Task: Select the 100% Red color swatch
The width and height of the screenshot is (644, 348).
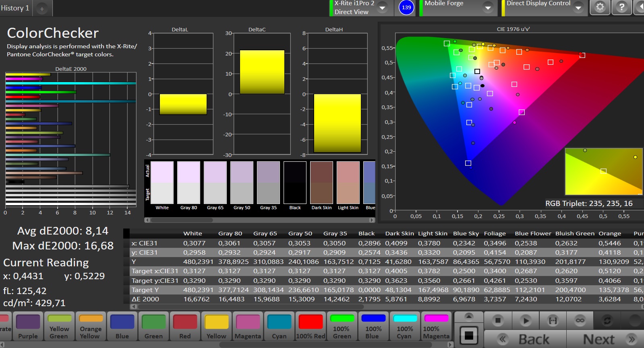Action: click(311, 326)
